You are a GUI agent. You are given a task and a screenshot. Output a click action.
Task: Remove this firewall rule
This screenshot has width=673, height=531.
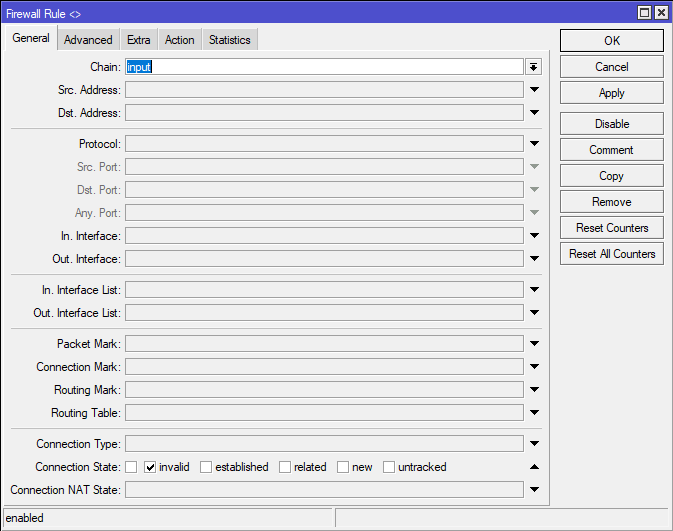click(x=612, y=202)
